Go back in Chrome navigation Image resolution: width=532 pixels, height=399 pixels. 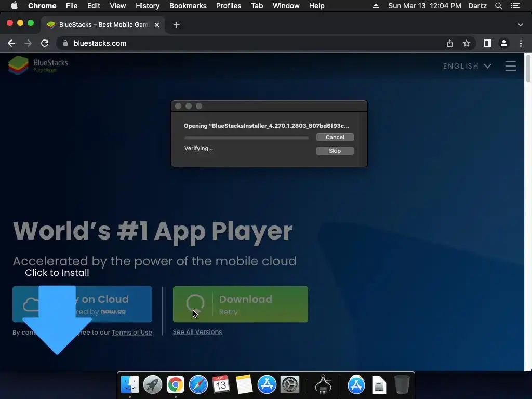pos(11,43)
